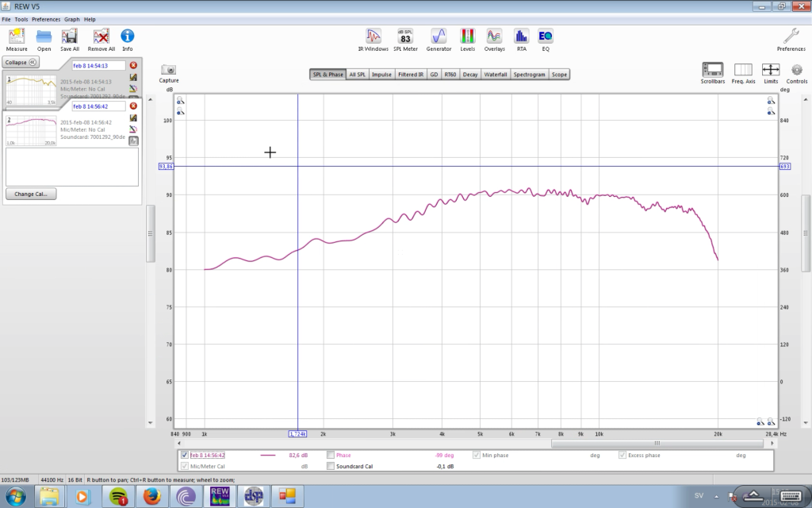Click the horizontal scrollbar left arrow
Viewport: 812px width, 508px height.
(179, 443)
